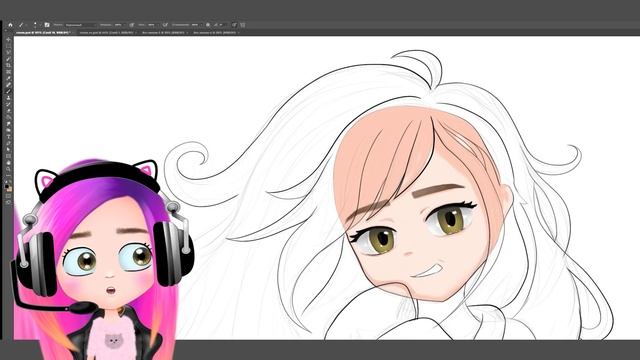Screen dimensions: 640x360
Task: Swap foreground and background colors
Action: 11,182
